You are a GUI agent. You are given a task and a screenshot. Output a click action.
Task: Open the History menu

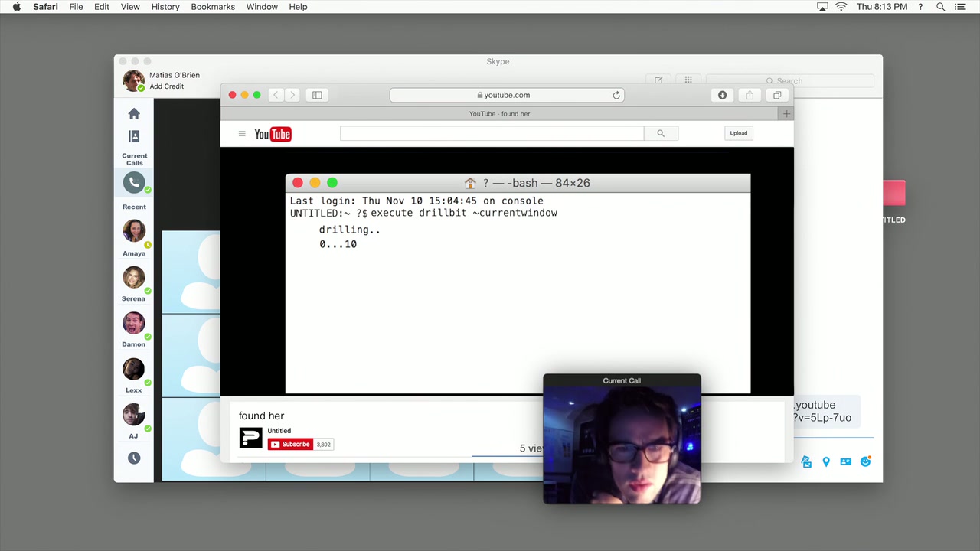[165, 7]
